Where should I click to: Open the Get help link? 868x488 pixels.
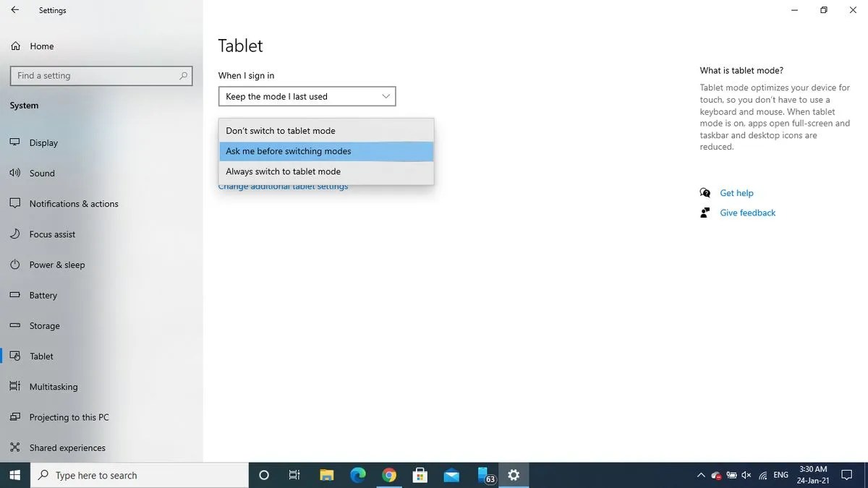736,193
